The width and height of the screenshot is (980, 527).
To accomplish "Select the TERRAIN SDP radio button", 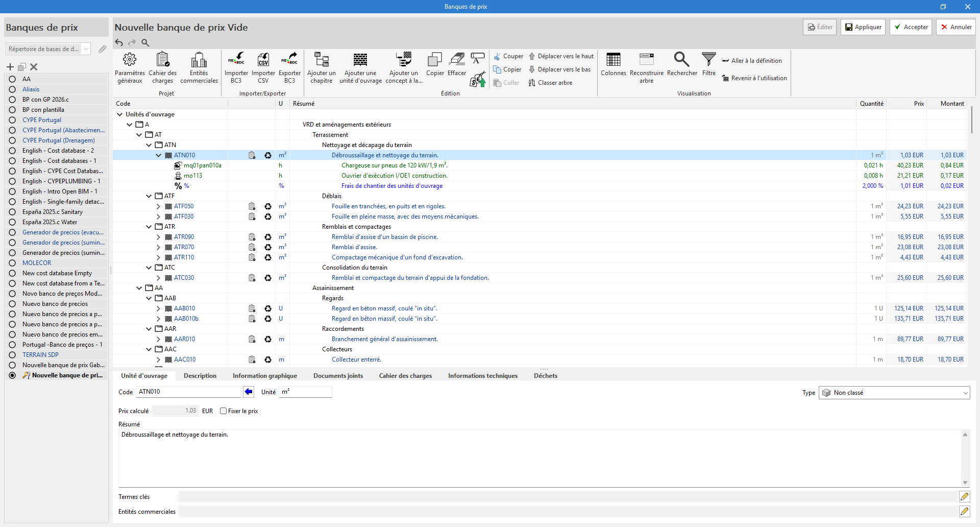I will (12, 355).
